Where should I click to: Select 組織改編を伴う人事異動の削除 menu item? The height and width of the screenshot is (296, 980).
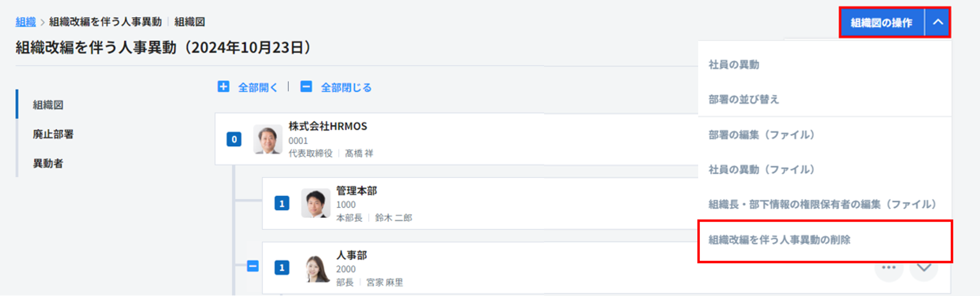779,240
